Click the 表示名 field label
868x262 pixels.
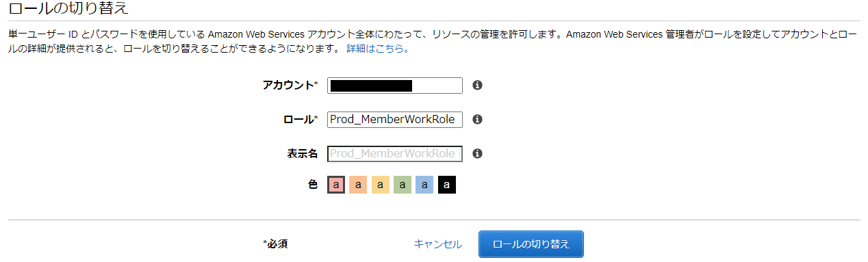click(302, 154)
